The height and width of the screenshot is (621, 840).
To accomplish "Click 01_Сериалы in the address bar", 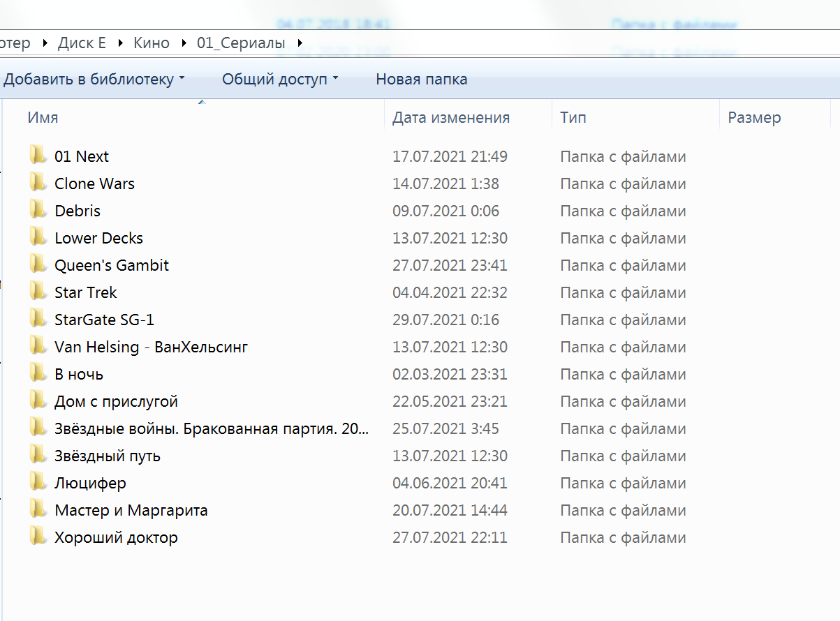I will click(x=241, y=43).
